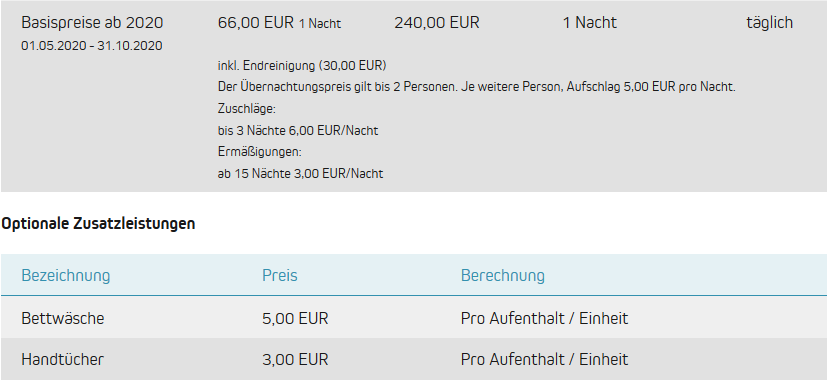Click the täglich arrival label
Screen dimensions: 827x382
[x=770, y=23]
